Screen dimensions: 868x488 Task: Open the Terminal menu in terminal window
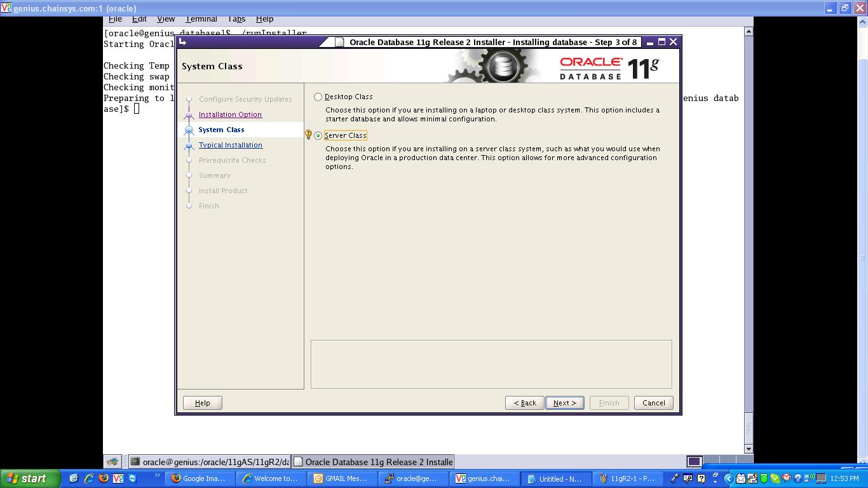201,19
